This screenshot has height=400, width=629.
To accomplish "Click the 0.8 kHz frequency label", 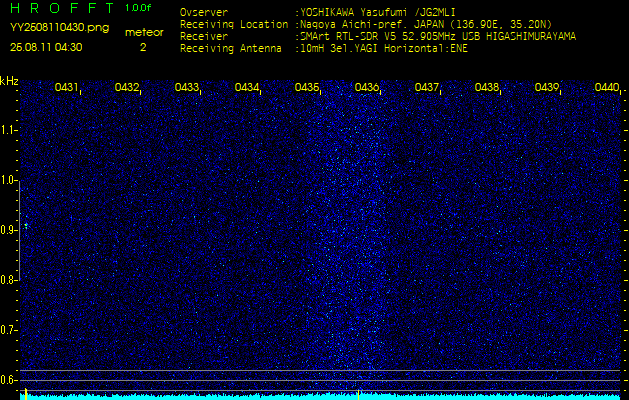I will coord(8,280).
